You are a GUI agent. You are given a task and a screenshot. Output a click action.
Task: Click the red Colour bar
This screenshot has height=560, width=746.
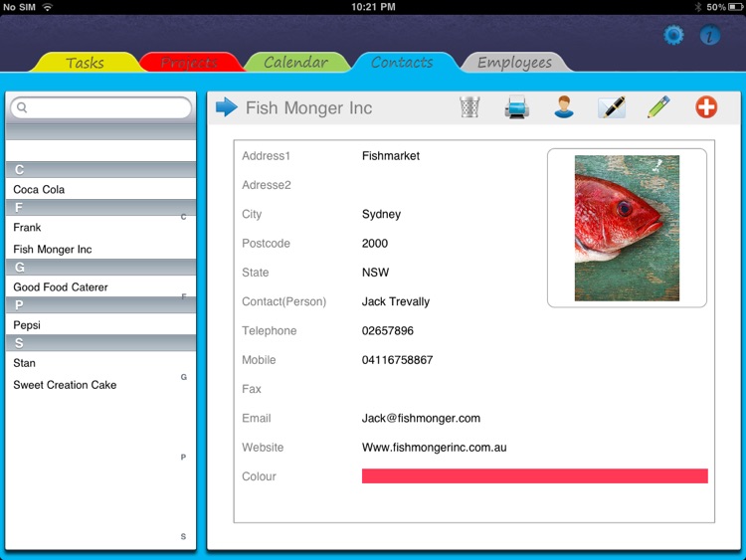pyautogui.click(x=535, y=475)
